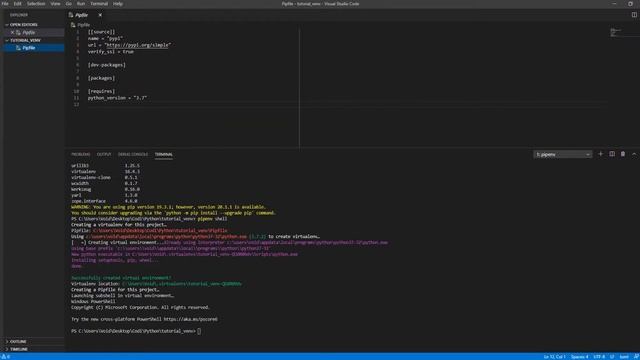Select the Terminal panel tab

pos(164,154)
